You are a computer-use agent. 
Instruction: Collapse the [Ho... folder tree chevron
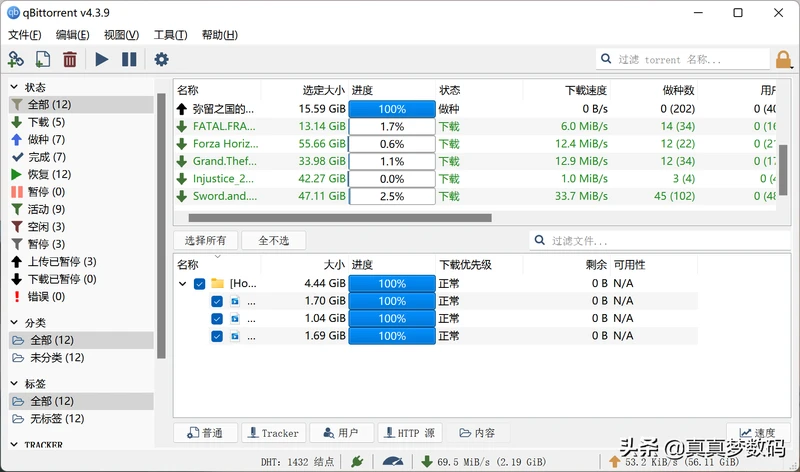click(182, 284)
